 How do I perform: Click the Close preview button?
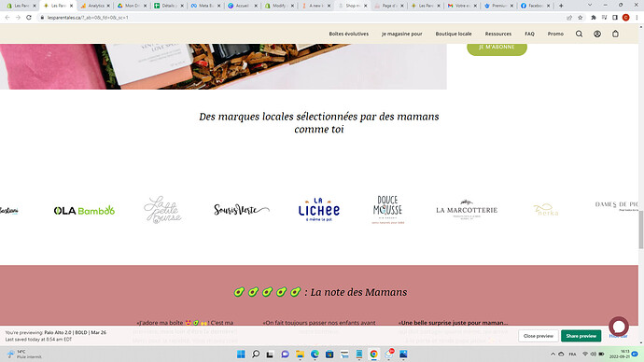tap(538, 336)
